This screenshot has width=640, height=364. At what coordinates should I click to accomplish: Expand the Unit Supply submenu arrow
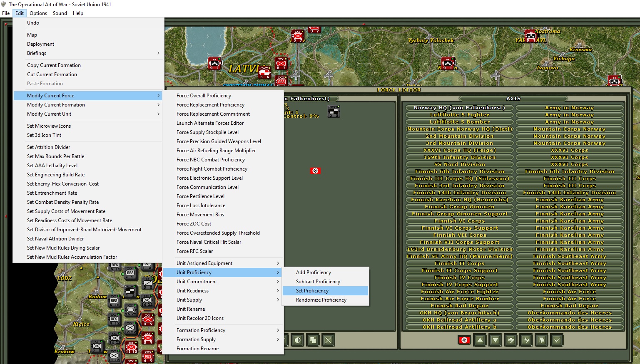pos(278,300)
